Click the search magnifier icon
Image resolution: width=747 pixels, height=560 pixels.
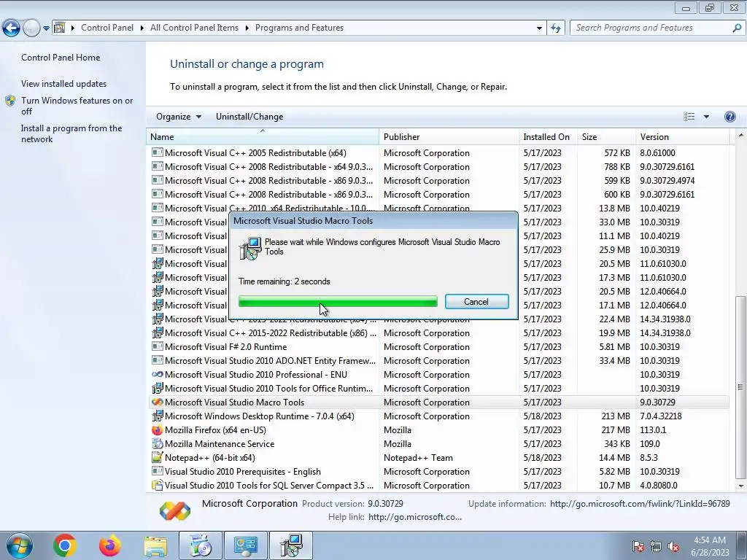737,28
